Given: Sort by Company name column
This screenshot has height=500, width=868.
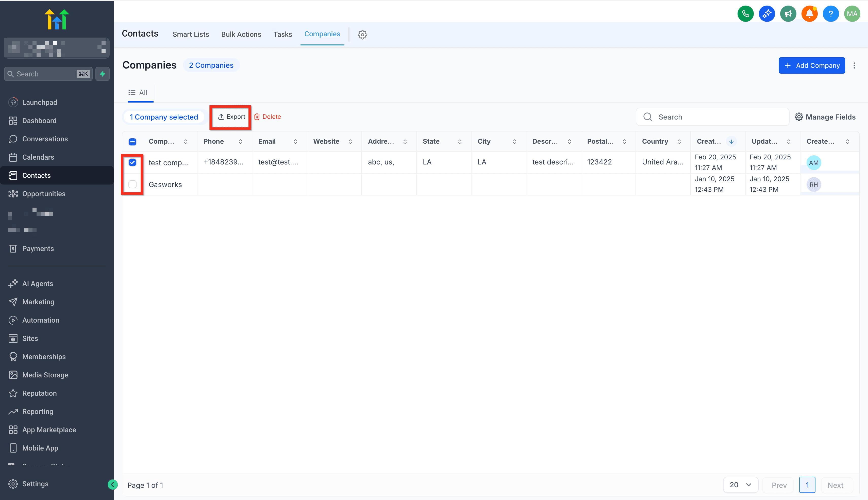Looking at the screenshot, I should pyautogui.click(x=186, y=141).
